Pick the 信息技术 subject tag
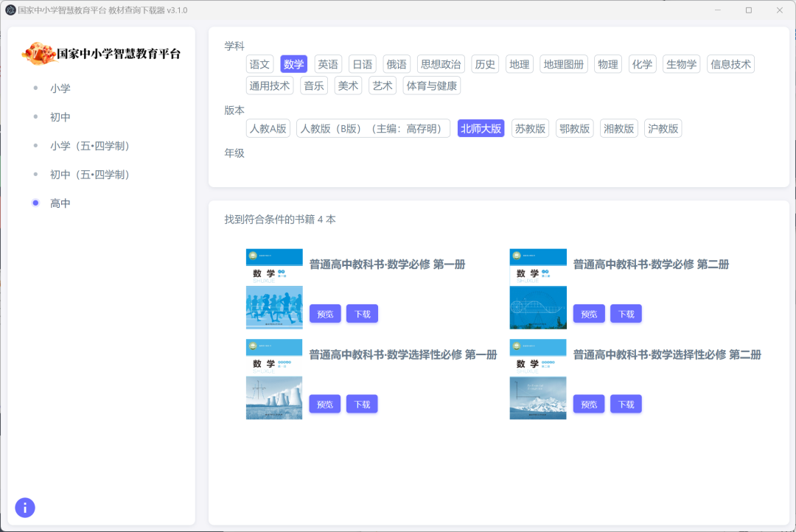The width and height of the screenshot is (796, 532). coord(730,64)
